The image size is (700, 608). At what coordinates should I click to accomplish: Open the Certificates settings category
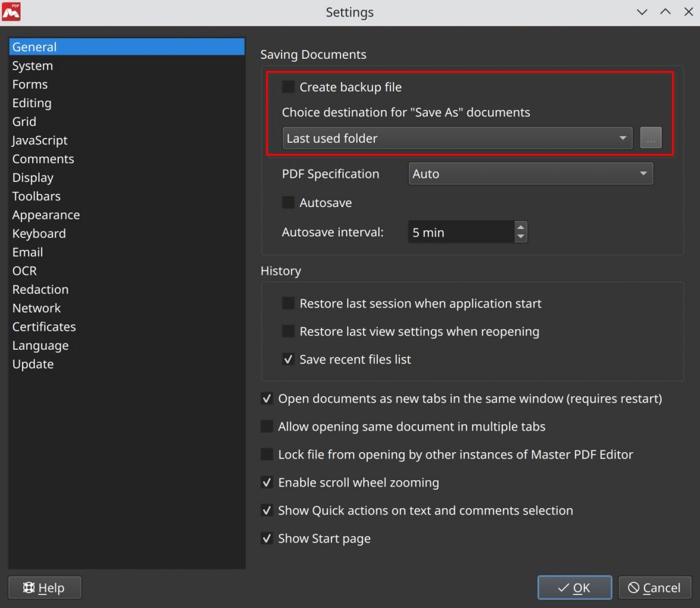coord(126,327)
